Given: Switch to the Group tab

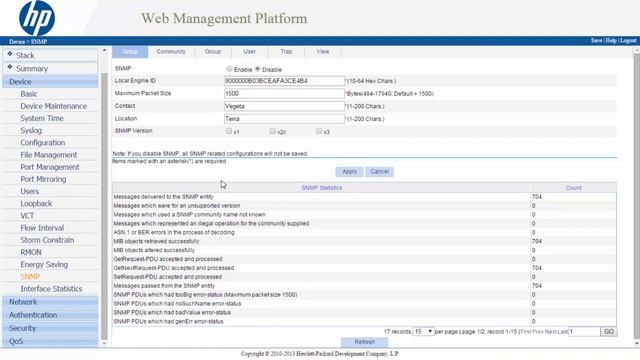Looking at the screenshot, I should 213,52.
